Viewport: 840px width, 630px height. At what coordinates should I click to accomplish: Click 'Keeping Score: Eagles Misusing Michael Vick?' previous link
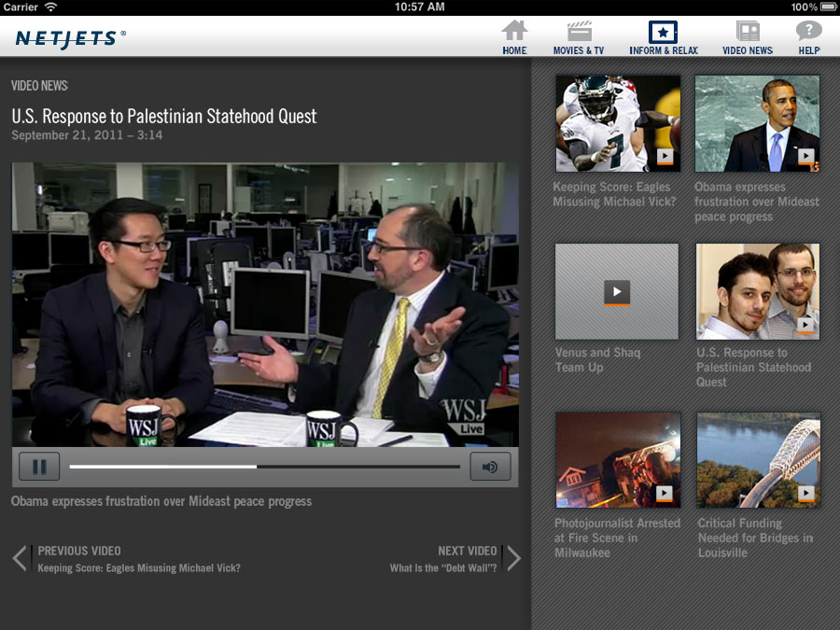point(139,568)
